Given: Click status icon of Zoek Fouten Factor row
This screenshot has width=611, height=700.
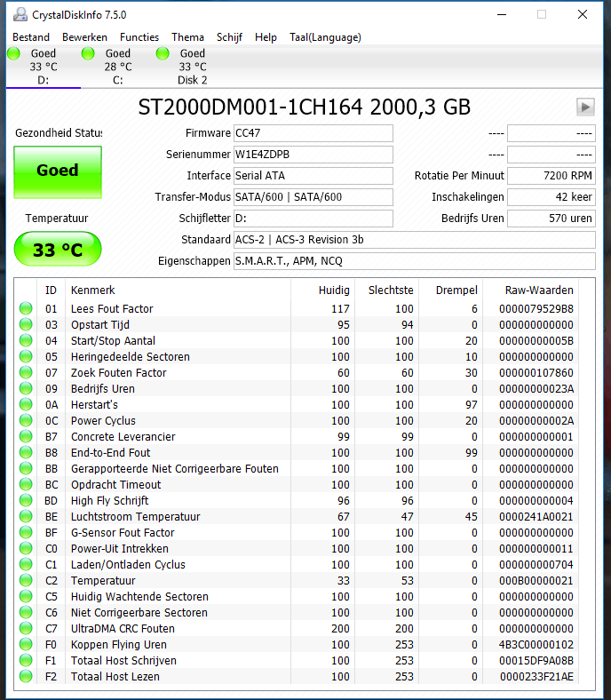Looking at the screenshot, I should click(x=26, y=373).
